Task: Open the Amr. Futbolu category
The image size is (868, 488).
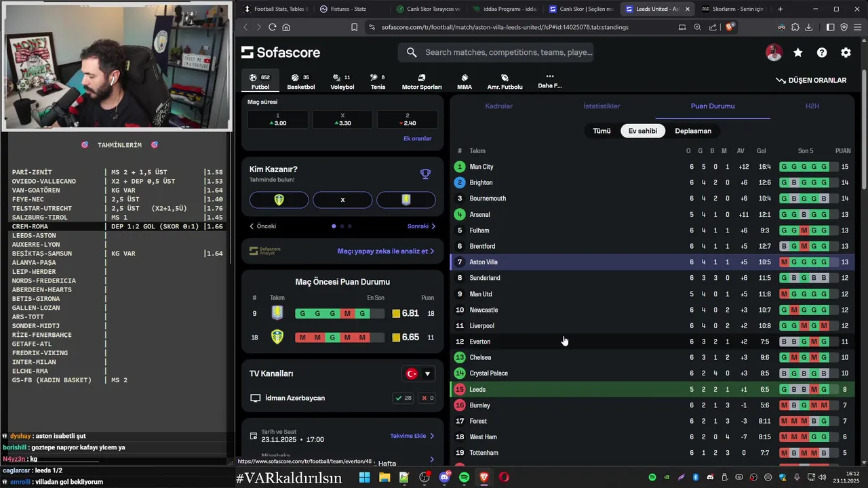Action: pos(505,81)
